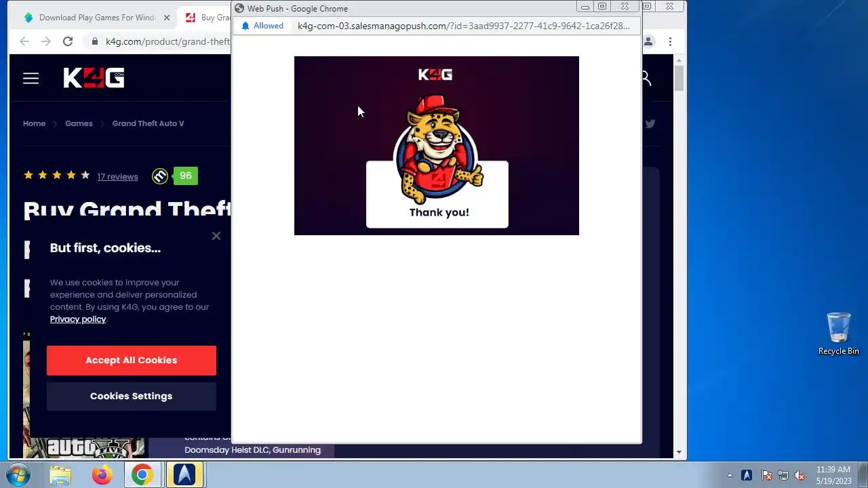Go back in Chrome browser

pyautogui.click(x=24, y=41)
